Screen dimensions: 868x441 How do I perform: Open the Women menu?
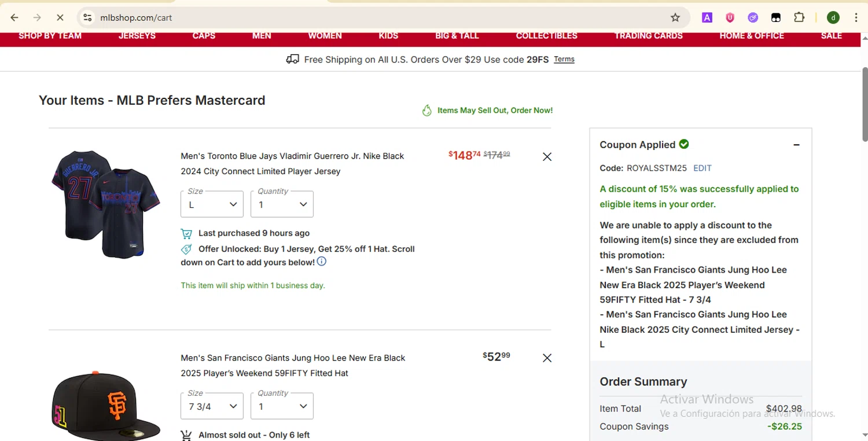(325, 36)
